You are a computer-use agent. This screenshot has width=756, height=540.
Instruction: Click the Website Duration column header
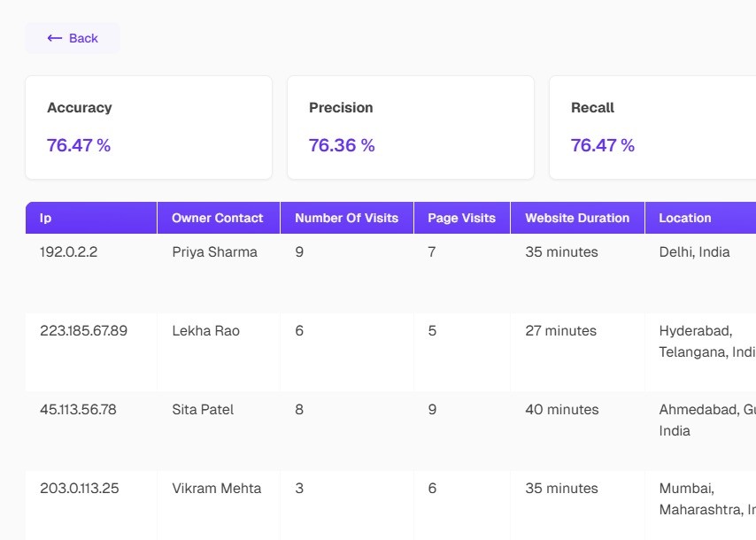point(577,218)
